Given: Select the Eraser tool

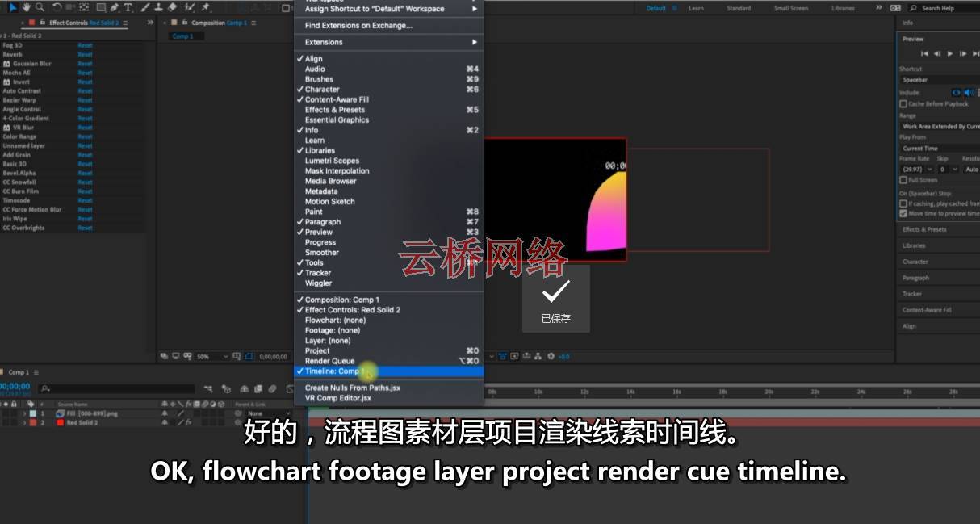Looking at the screenshot, I should [x=172, y=7].
